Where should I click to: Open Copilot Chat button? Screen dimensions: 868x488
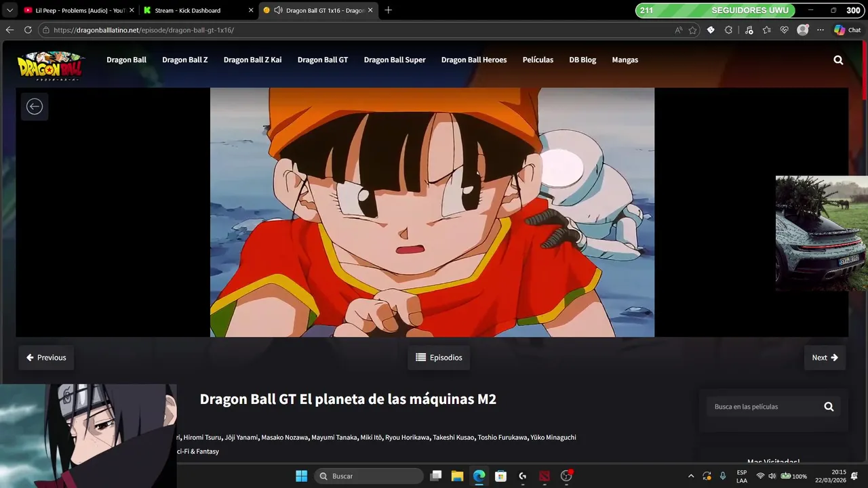[x=848, y=30]
